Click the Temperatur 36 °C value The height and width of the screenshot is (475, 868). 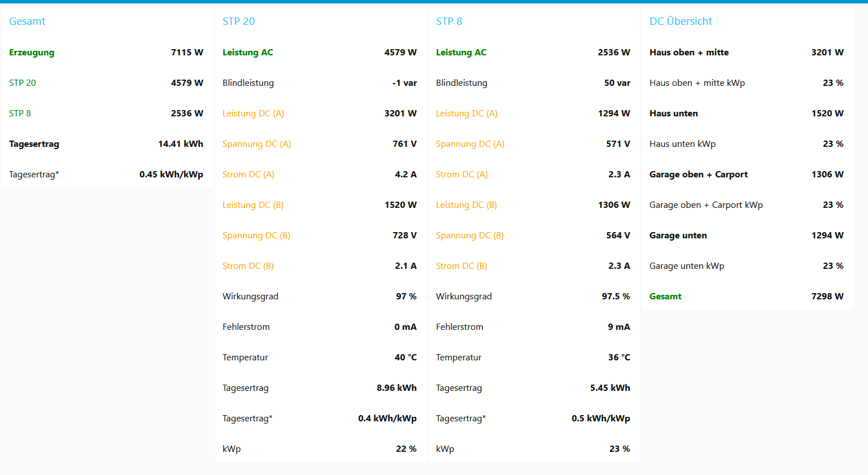(x=619, y=358)
